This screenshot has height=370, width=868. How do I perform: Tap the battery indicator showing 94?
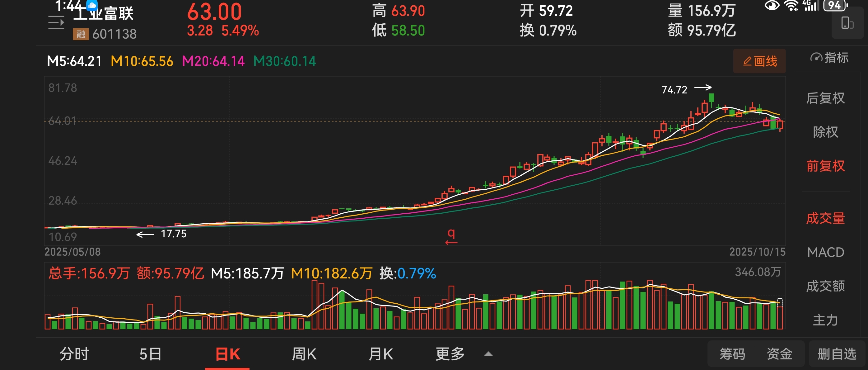click(834, 5)
